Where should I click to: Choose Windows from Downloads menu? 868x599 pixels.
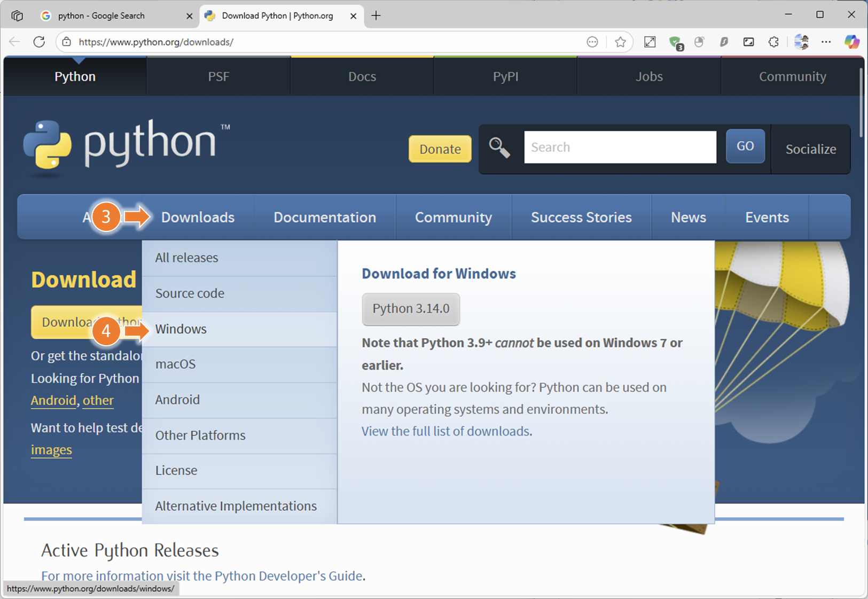coord(239,329)
